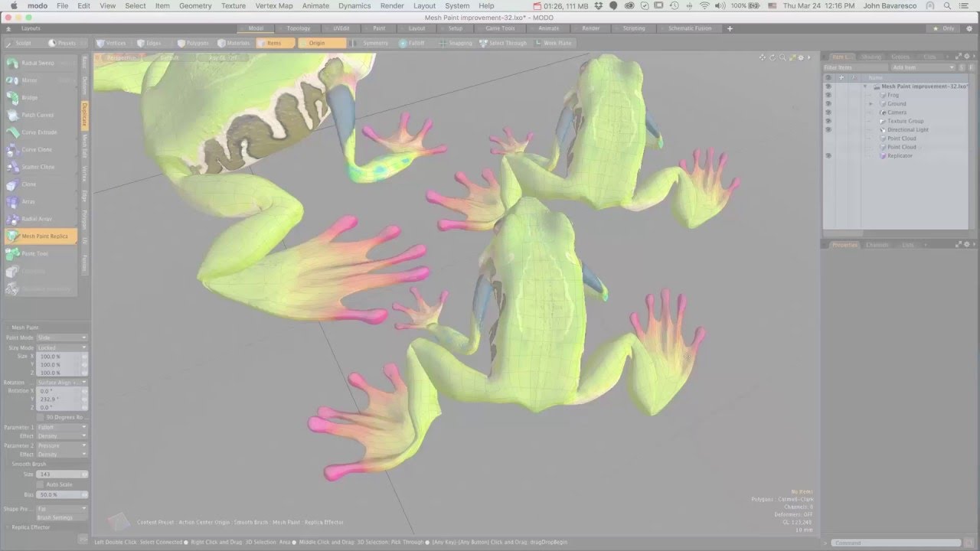The width and height of the screenshot is (980, 551).
Task: Switch to the Topology layout tab
Action: click(x=299, y=28)
